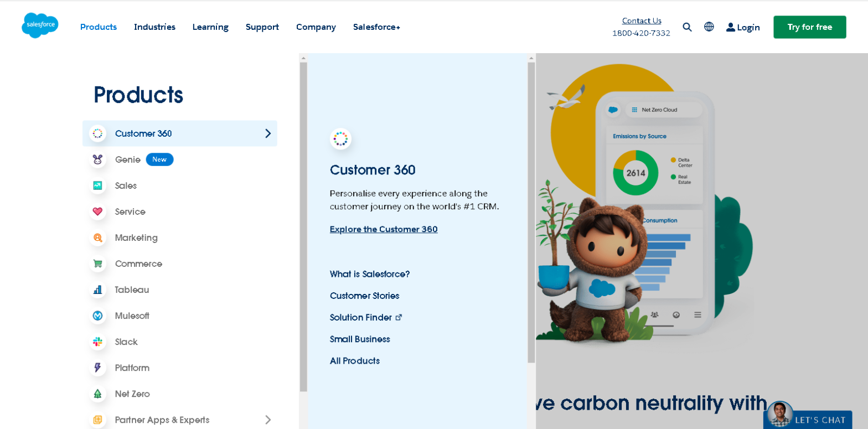Expand the Customer 360 chevron arrow
This screenshot has width=868, height=429.
(x=268, y=133)
